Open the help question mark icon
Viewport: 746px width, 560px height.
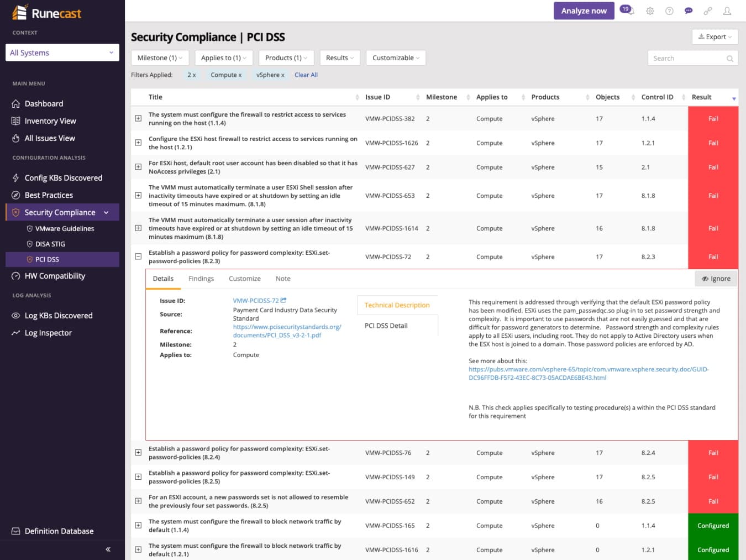[x=669, y=11]
